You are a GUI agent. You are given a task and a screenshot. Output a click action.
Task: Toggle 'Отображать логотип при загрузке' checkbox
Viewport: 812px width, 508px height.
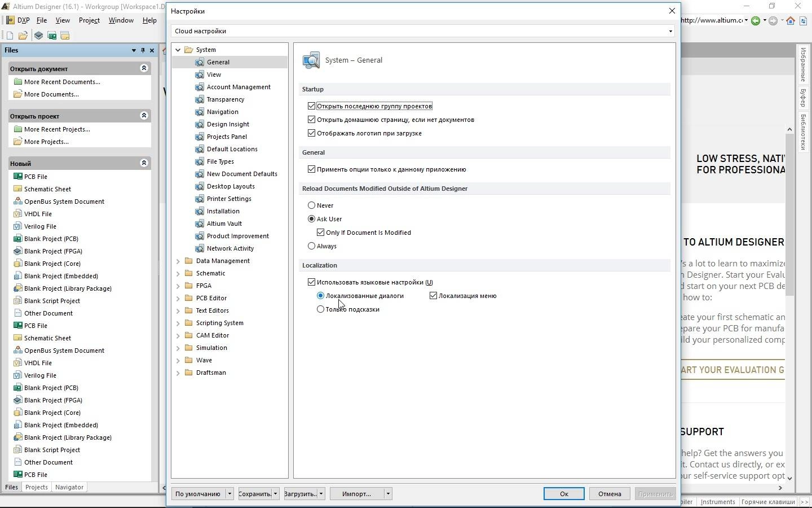311,133
